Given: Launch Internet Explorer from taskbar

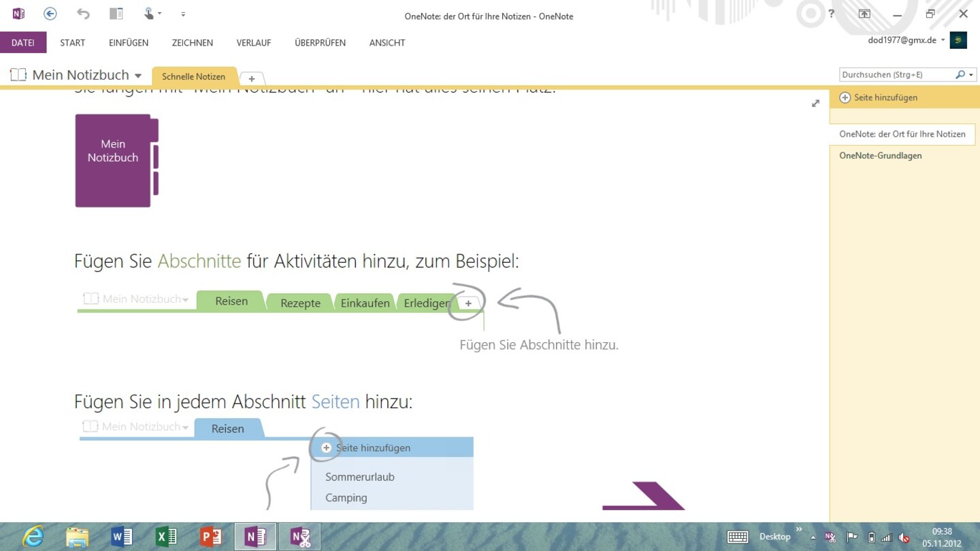Looking at the screenshot, I should coord(32,537).
